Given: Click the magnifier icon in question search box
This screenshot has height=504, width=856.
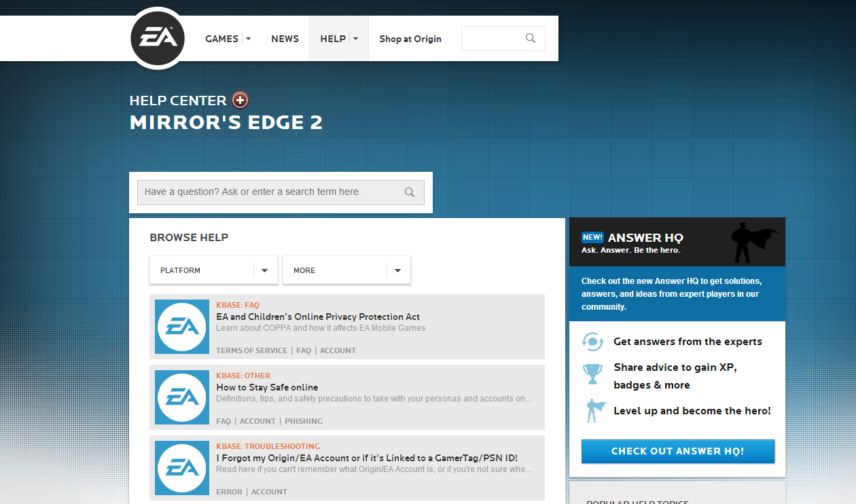Looking at the screenshot, I should point(410,192).
